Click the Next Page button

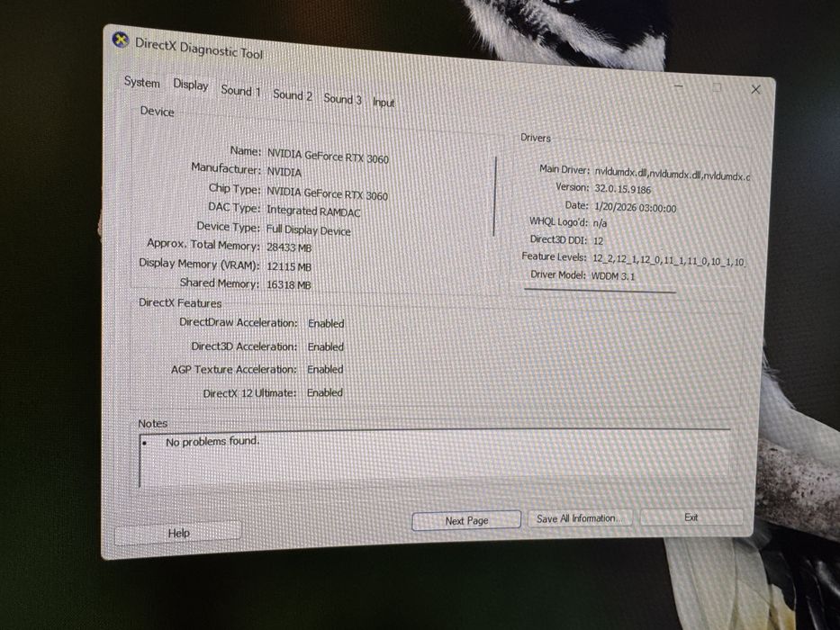[466, 520]
